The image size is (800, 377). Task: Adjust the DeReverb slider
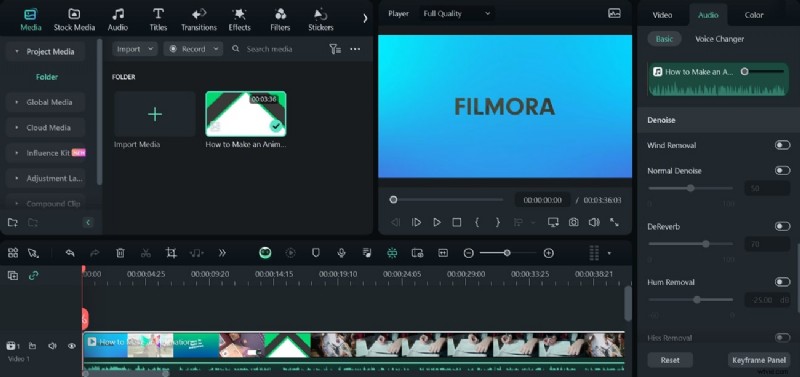pos(690,244)
